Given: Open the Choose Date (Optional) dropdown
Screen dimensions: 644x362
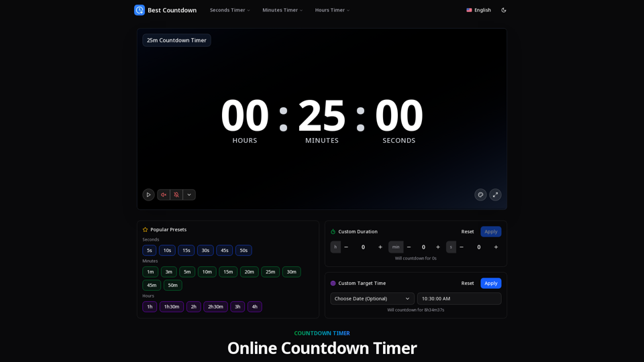Looking at the screenshot, I should [x=372, y=298].
